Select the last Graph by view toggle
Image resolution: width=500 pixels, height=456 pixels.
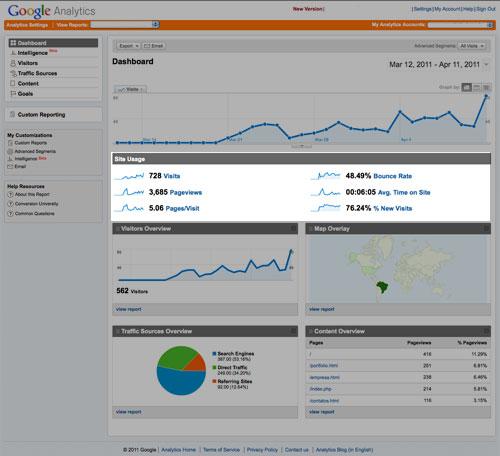pyautogui.click(x=487, y=87)
